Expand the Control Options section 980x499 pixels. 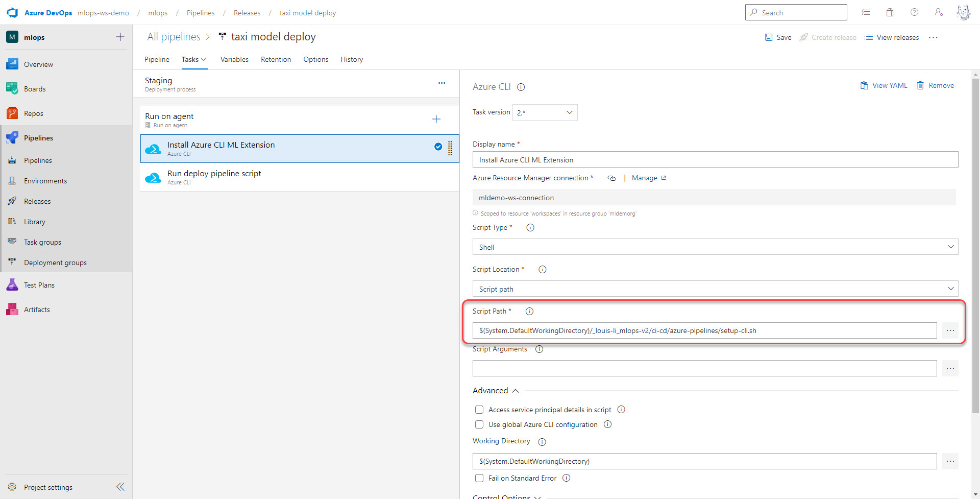tap(506, 496)
